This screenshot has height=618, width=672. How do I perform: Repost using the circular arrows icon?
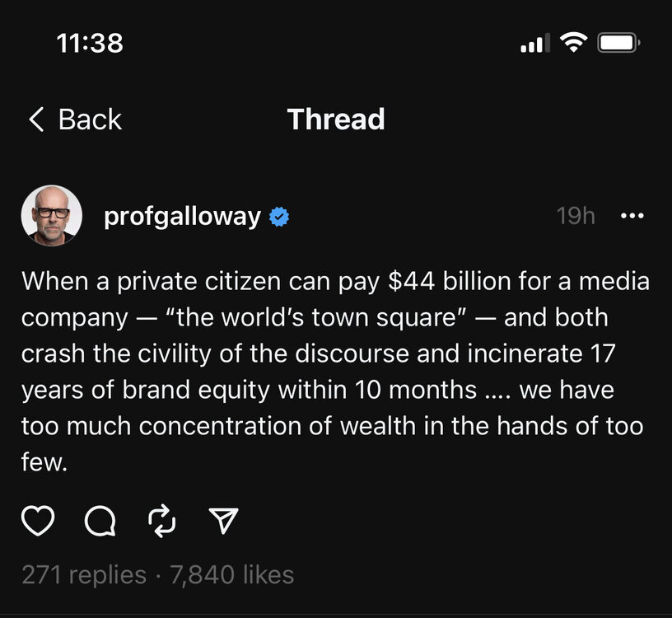click(161, 519)
